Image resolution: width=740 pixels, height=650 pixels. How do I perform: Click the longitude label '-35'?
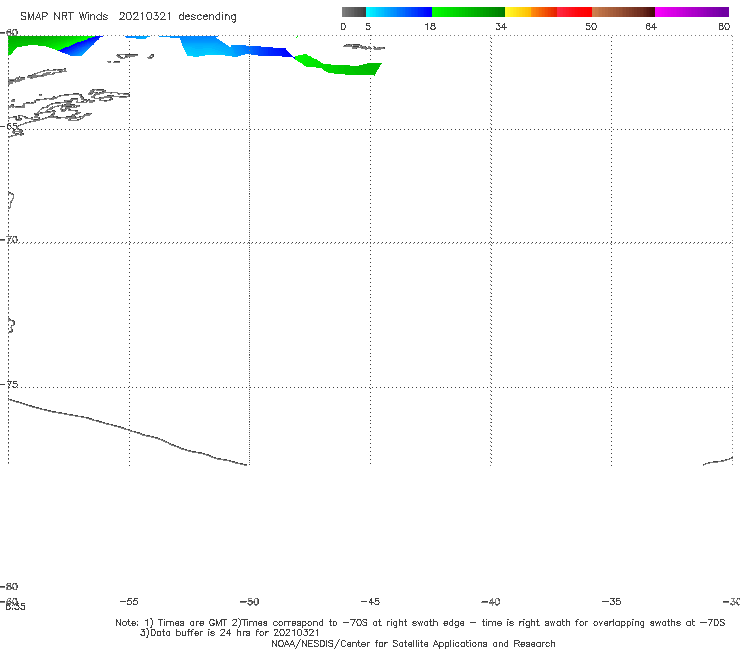point(611,601)
